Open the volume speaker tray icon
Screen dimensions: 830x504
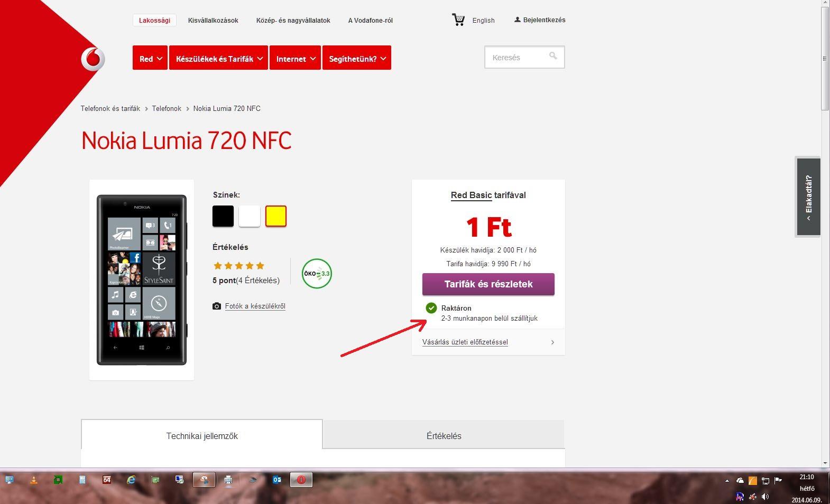point(765,497)
